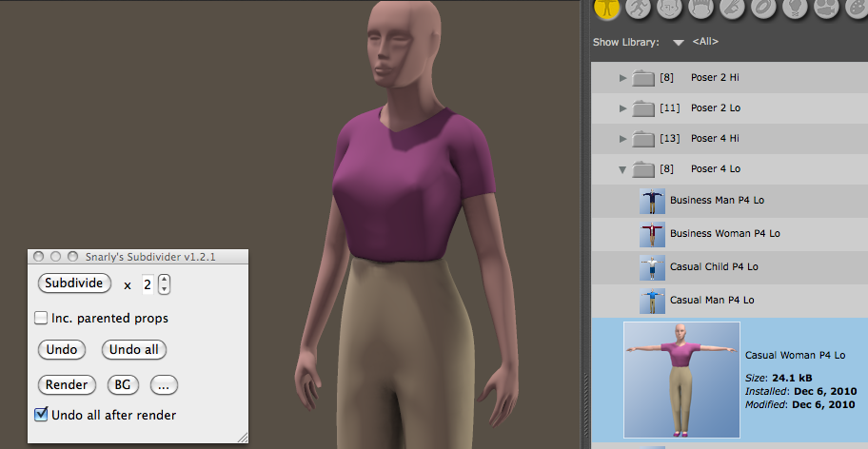Click the BG button

[x=123, y=385]
